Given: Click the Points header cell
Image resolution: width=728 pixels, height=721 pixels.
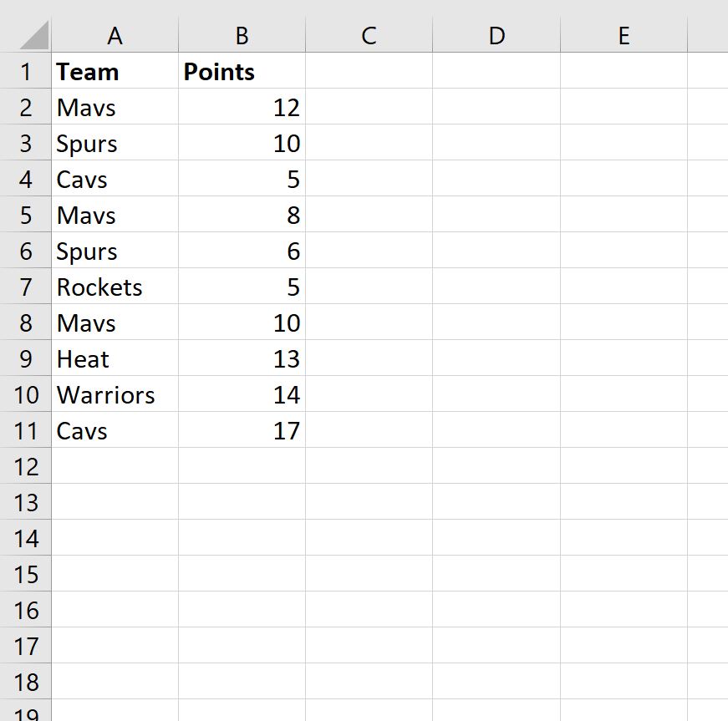Looking at the screenshot, I should [242, 72].
